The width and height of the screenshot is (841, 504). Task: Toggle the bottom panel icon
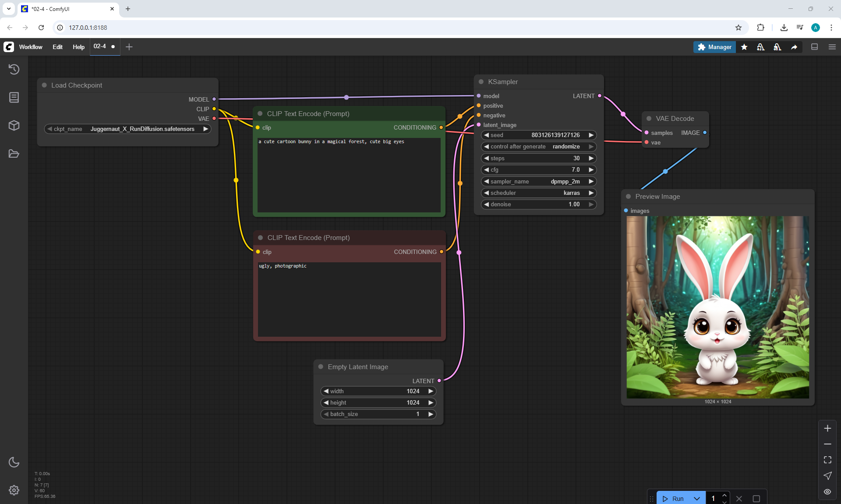[814, 47]
